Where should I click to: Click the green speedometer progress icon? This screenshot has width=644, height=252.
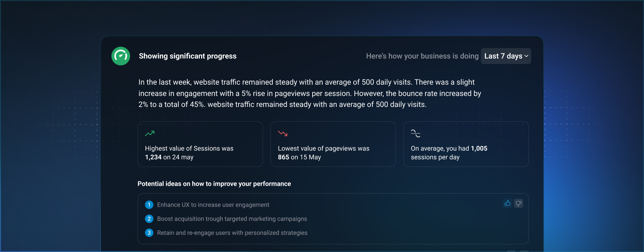[x=121, y=56]
